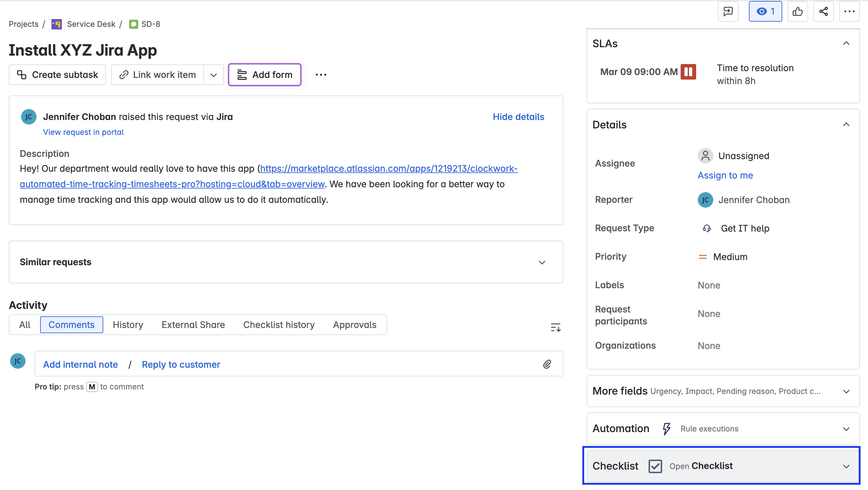868x490 pixels.
Task: Click the Add form button
Action: [264, 75]
